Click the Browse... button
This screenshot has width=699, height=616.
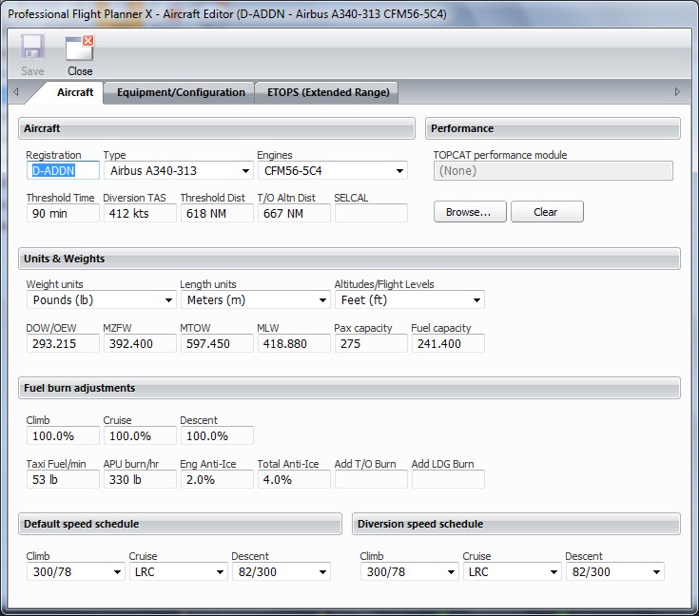[470, 212]
